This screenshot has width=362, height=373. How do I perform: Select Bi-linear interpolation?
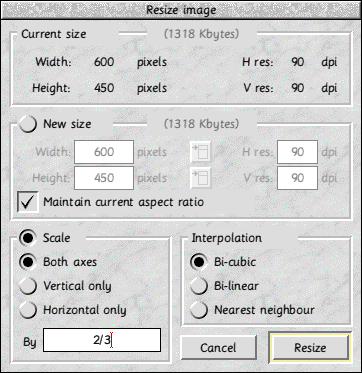pos(199,286)
